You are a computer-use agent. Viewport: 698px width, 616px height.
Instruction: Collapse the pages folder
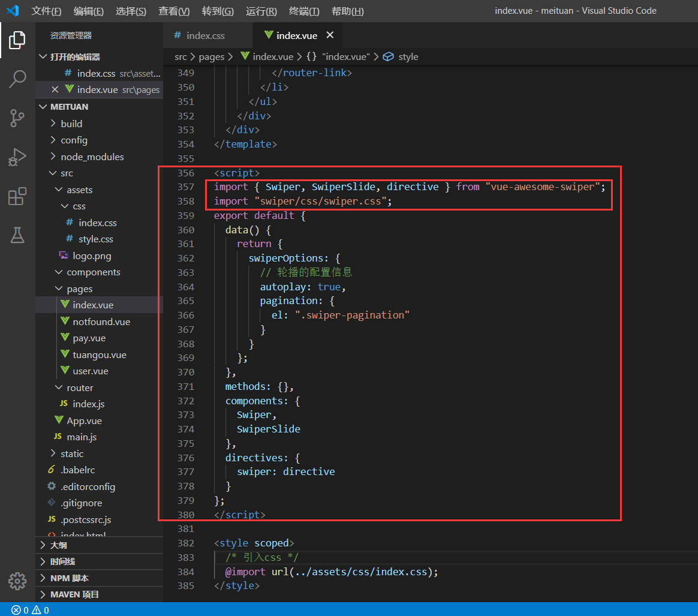coord(59,289)
